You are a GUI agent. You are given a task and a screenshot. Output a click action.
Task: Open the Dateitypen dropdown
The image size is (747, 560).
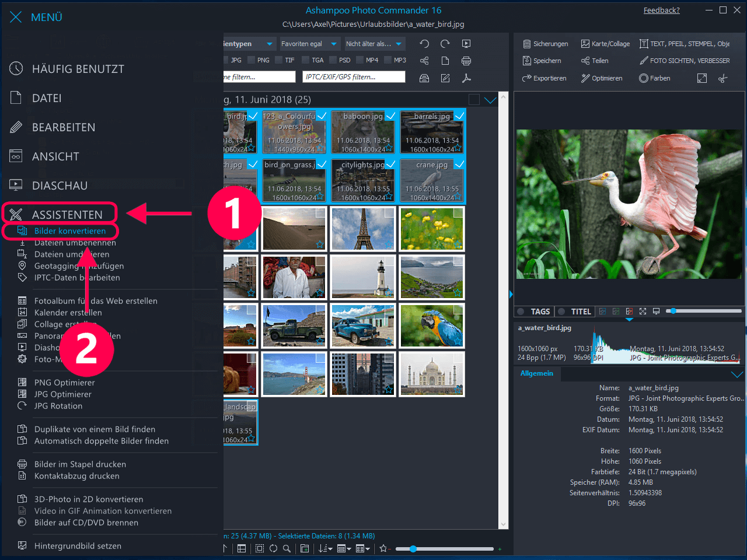click(x=249, y=44)
